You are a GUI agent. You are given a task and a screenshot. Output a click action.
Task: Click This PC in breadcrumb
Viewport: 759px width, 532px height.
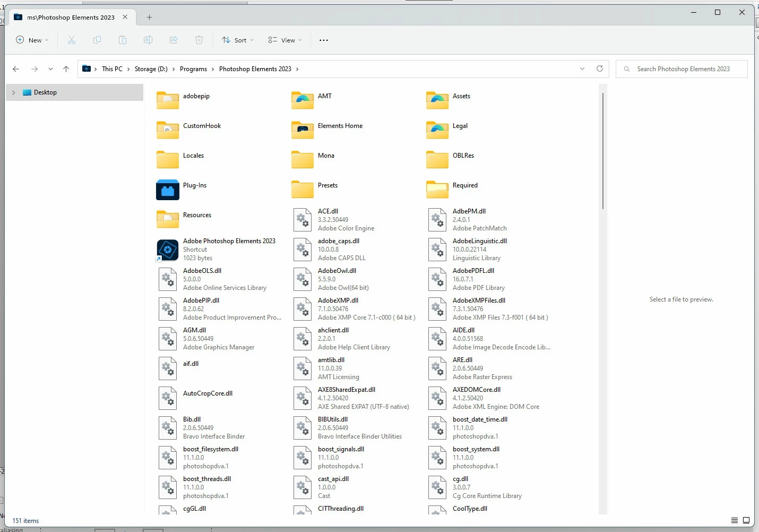pos(112,69)
